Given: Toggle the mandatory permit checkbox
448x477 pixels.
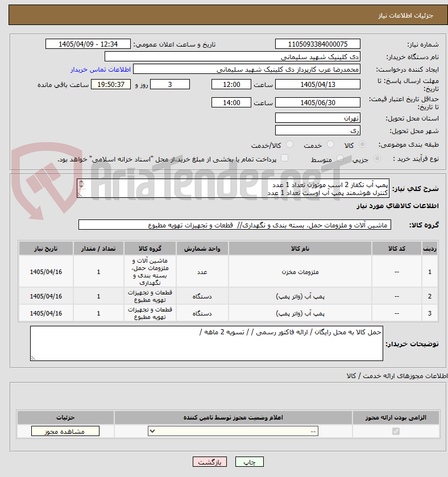Looking at the screenshot, I should pyautogui.click(x=396, y=431).
